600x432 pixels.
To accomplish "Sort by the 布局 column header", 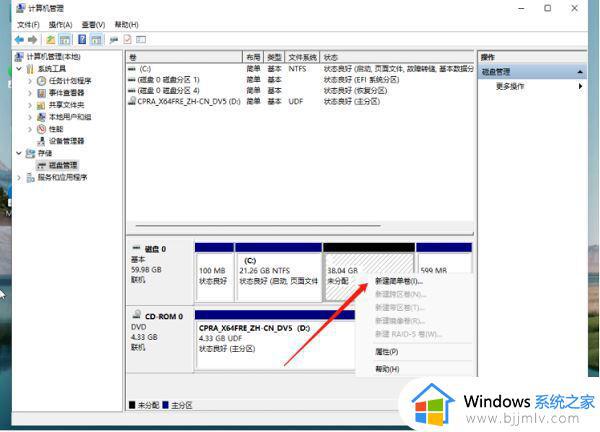I will coord(253,57).
